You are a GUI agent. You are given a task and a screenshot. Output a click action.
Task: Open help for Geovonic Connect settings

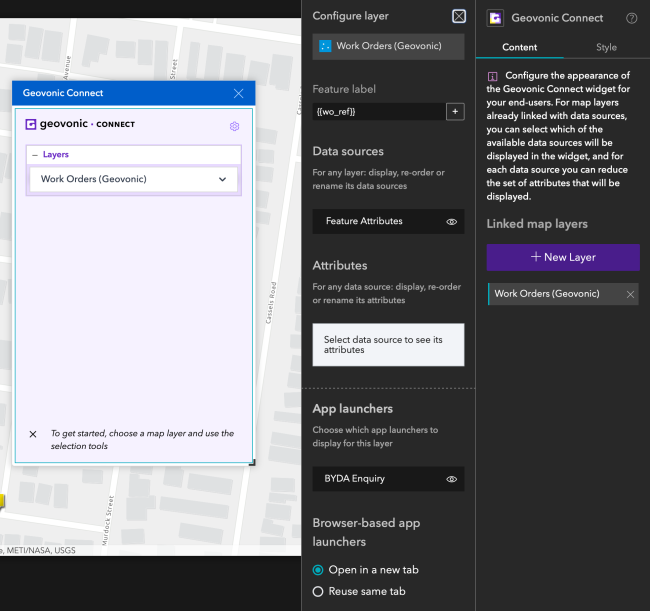point(631,18)
